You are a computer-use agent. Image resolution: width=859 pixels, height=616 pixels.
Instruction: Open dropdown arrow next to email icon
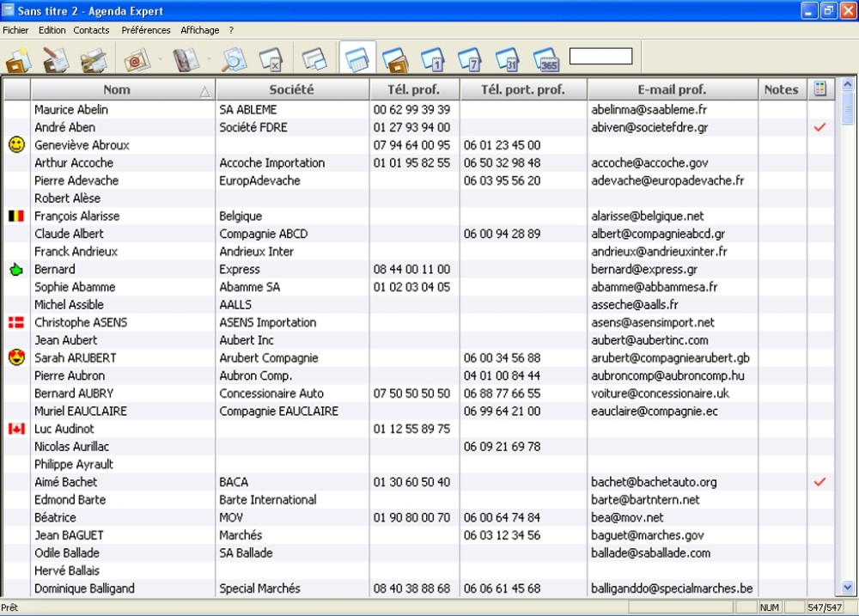[x=160, y=60]
